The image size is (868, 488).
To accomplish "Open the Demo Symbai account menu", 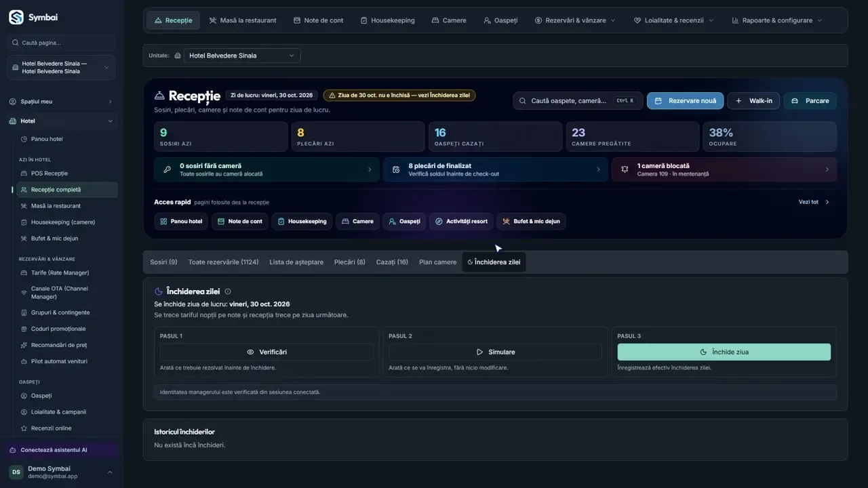I will pyautogui.click(x=61, y=472).
